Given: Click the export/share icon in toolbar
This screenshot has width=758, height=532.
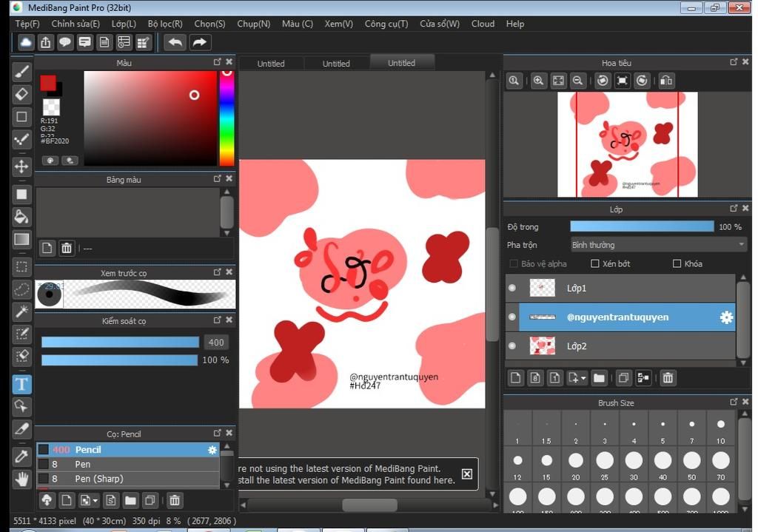Looking at the screenshot, I should coord(45,42).
